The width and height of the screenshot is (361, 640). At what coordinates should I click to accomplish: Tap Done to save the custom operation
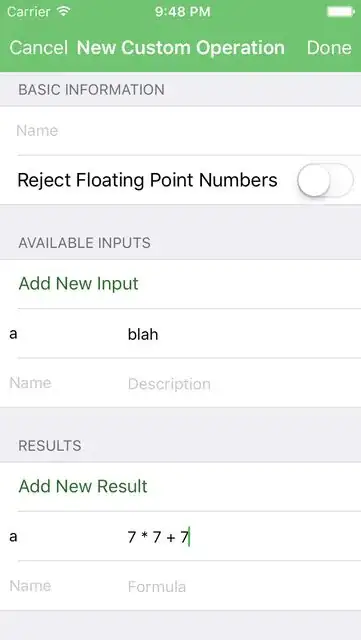[x=329, y=48]
